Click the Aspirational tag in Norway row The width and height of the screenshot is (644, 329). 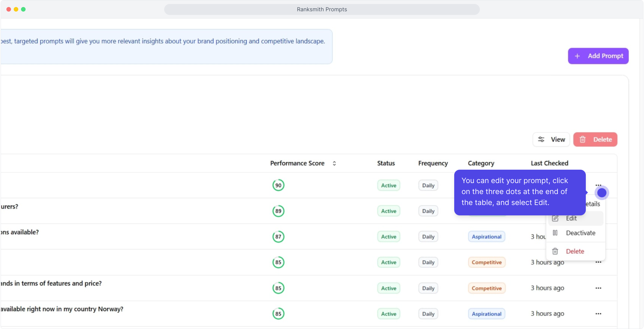[487, 314]
